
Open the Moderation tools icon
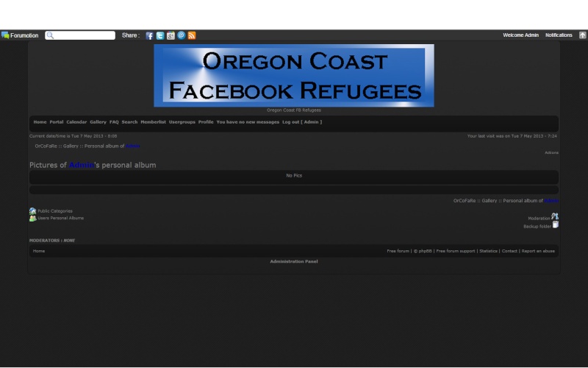(555, 216)
